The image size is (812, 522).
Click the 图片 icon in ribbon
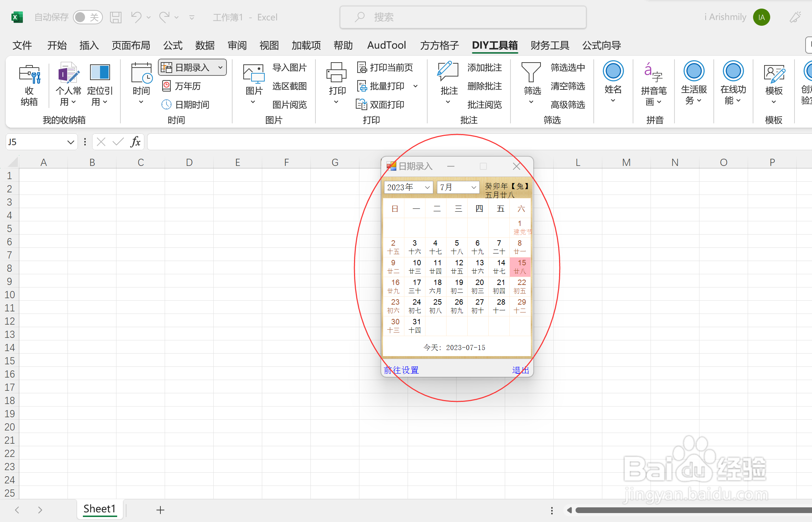(x=254, y=74)
